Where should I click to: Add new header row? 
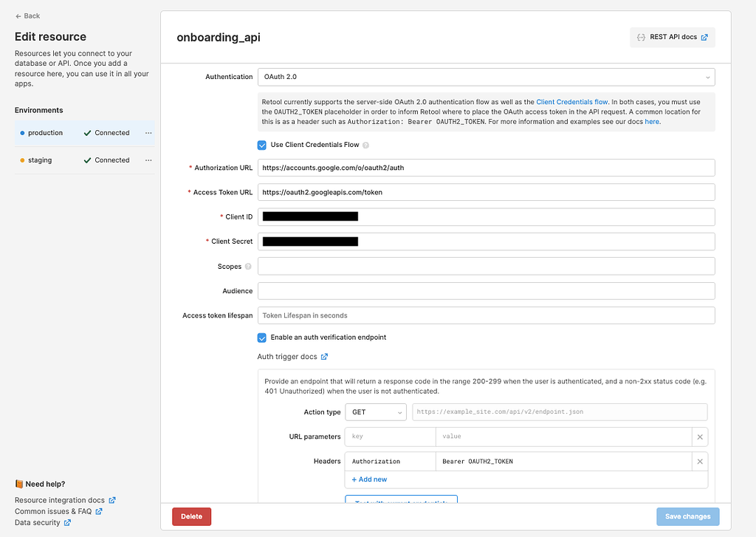click(x=369, y=479)
